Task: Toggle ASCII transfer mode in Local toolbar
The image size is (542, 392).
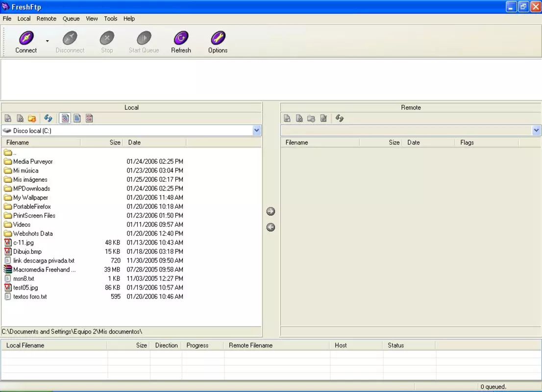Action: tap(77, 119)
